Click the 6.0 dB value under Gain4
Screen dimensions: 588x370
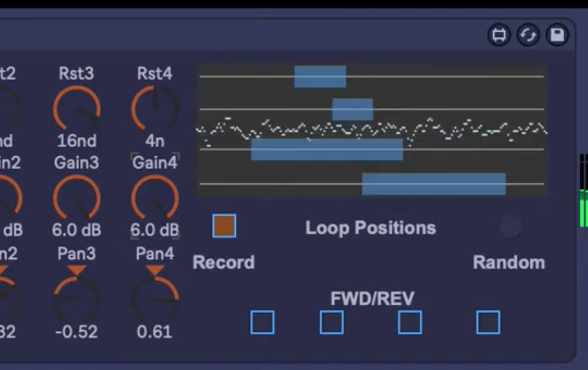pos(155,230)
